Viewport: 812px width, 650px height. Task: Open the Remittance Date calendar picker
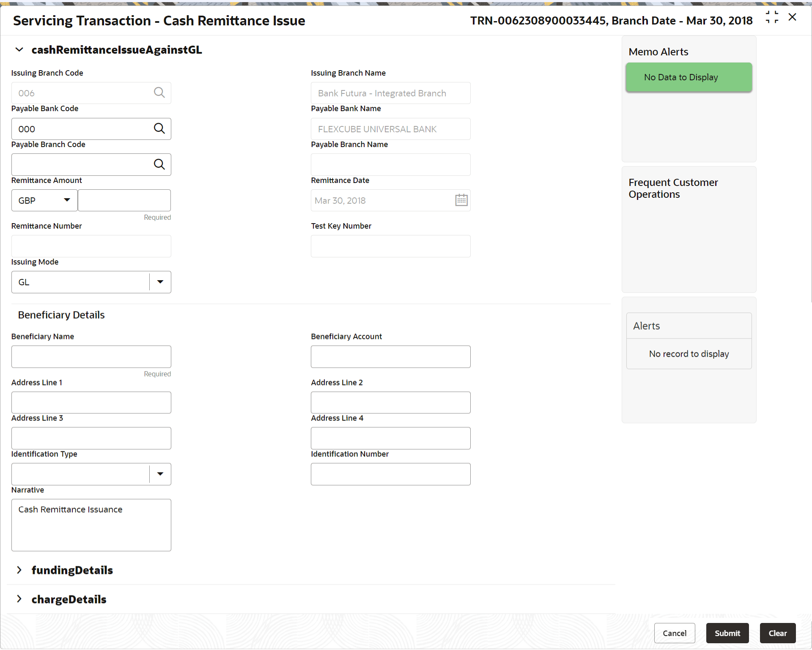coord(461,200)
